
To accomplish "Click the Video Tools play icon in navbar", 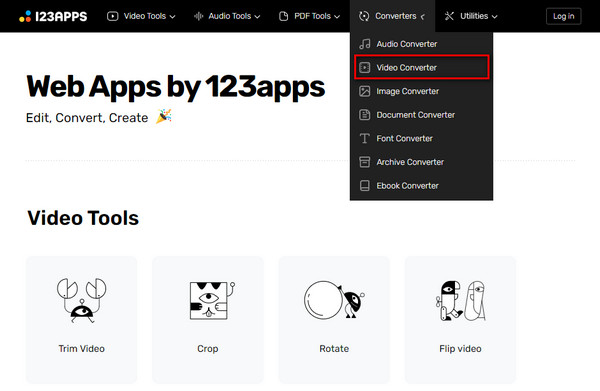I will (x=112, y=16).
